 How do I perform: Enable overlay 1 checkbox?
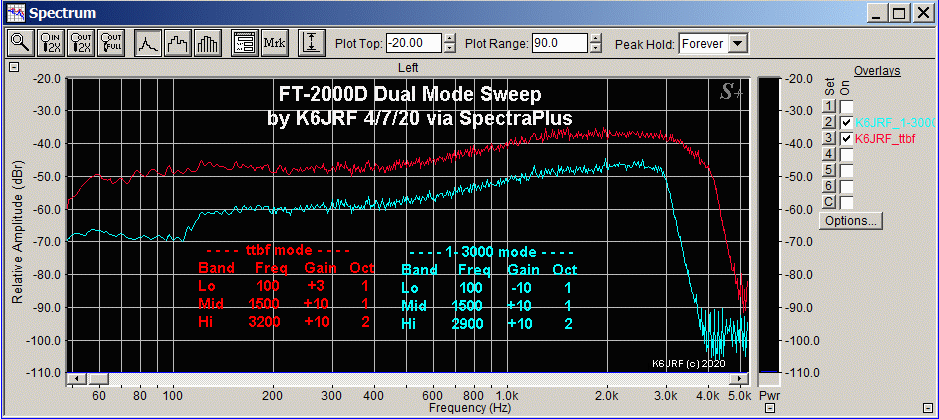(x=846, y=107)
